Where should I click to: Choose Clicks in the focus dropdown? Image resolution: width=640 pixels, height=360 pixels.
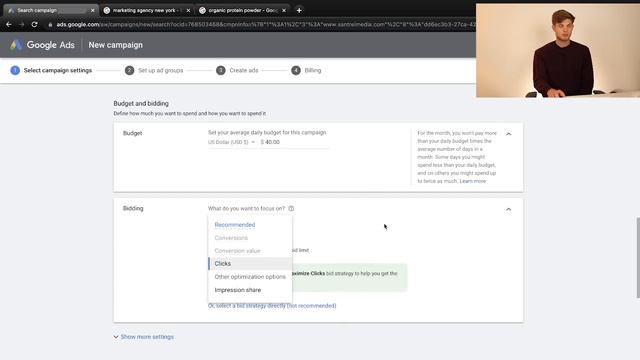coord(250,264)
